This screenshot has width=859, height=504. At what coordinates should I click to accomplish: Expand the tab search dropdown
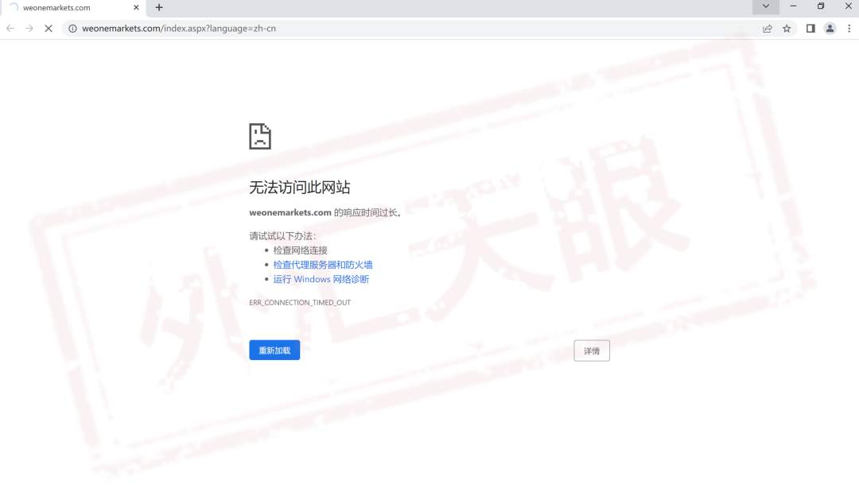pyautogui.click(x=766, y=6)
